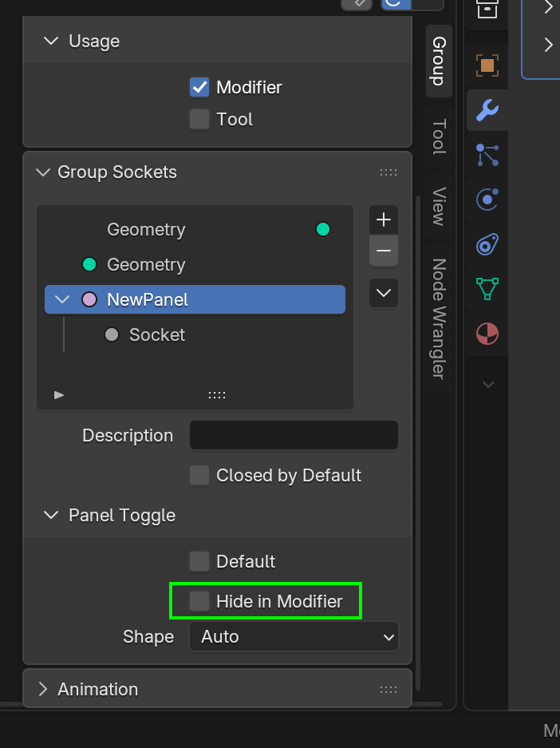Open the Object properties orange square tab

pyautogui.click(x=487, y=65)
